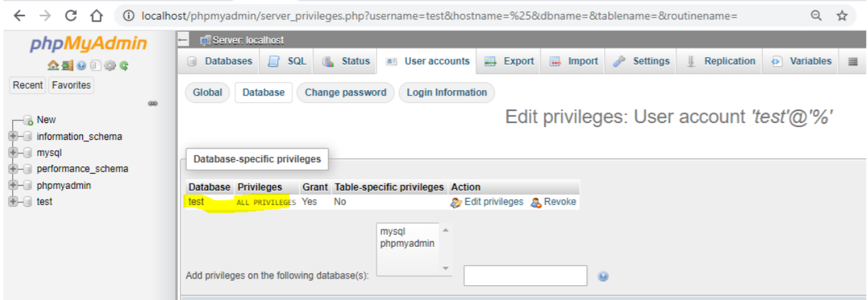
Task: Click the database name text input
Action: 525,276
